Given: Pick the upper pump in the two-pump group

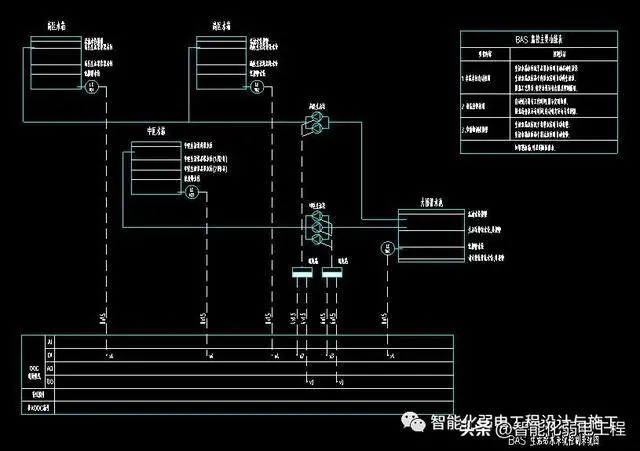Looking at the screenshot, I should (317, 118).
